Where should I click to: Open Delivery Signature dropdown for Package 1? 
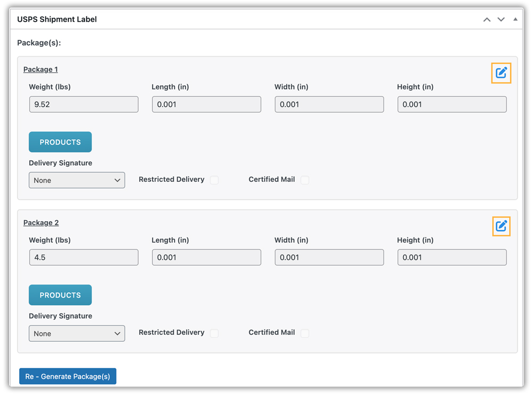click(x=77, y=180)
